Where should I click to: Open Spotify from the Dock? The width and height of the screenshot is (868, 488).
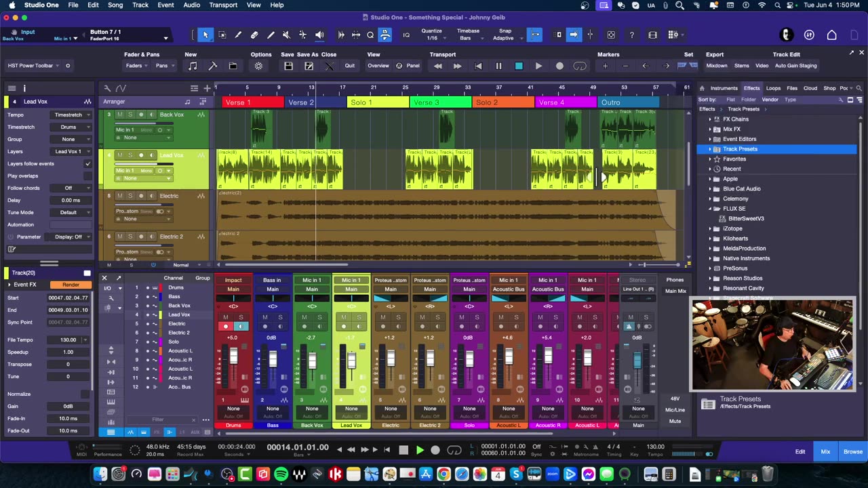pyautogui.click(x=281, y=474)
